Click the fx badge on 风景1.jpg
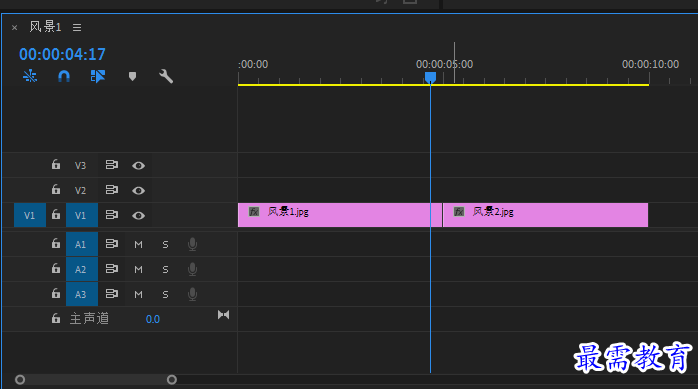698x389 pixels. [x=254, y=212]
